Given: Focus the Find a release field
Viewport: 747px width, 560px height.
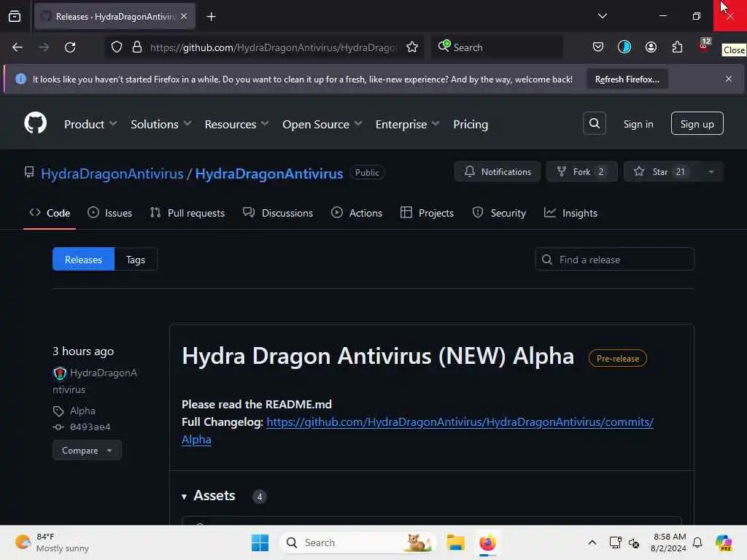Looking at the screenshot, I should click(614, 260).
